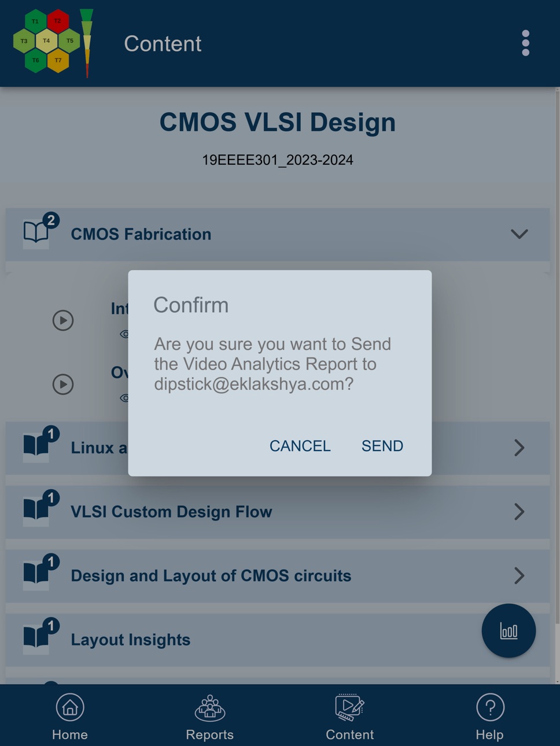Viewport: 560px width, 746px height.
Task: Collapse the CMOS Fabrication section chevron
Action: pyautogui.click(x=519, y=234)
